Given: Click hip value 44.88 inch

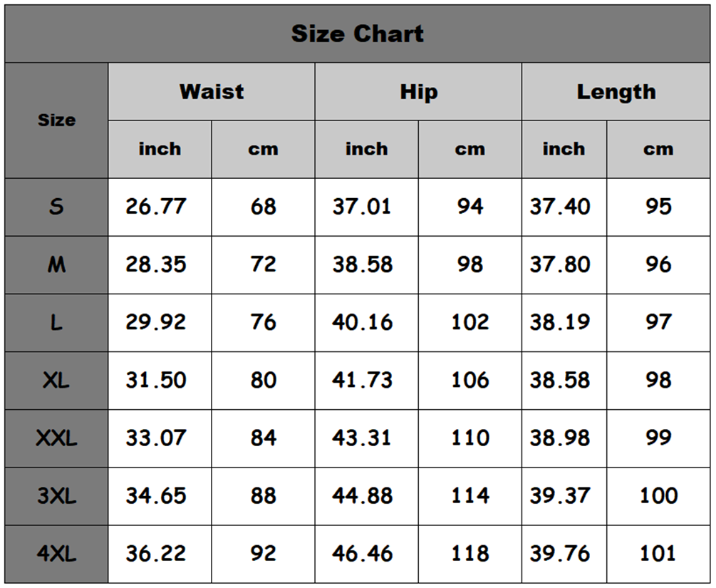Looking at the screenshot, I should click(x=362, y=495).
